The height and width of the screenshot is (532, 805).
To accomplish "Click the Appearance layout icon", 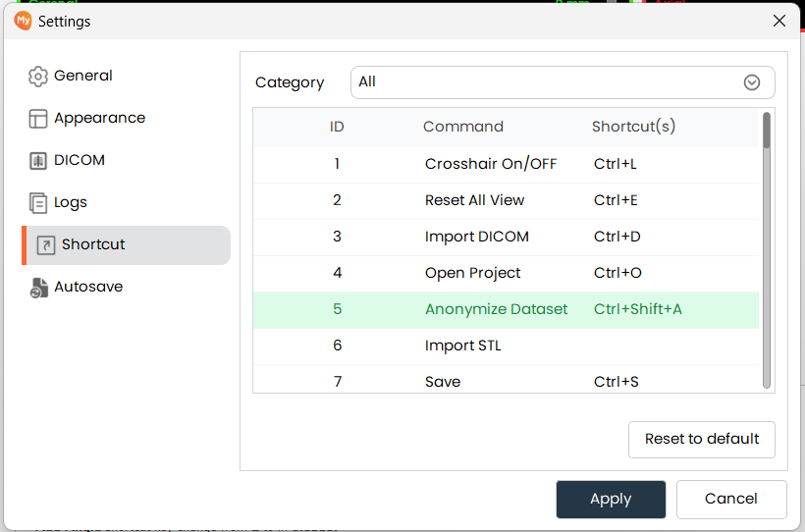I will pyautogui.click(x=38, y=119).
